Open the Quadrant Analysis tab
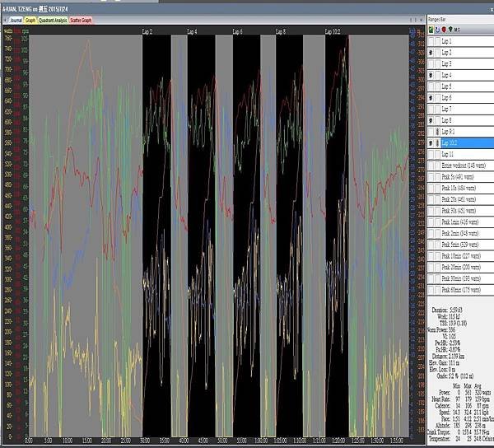Viewport: 494px width, 448px height. 53,21
